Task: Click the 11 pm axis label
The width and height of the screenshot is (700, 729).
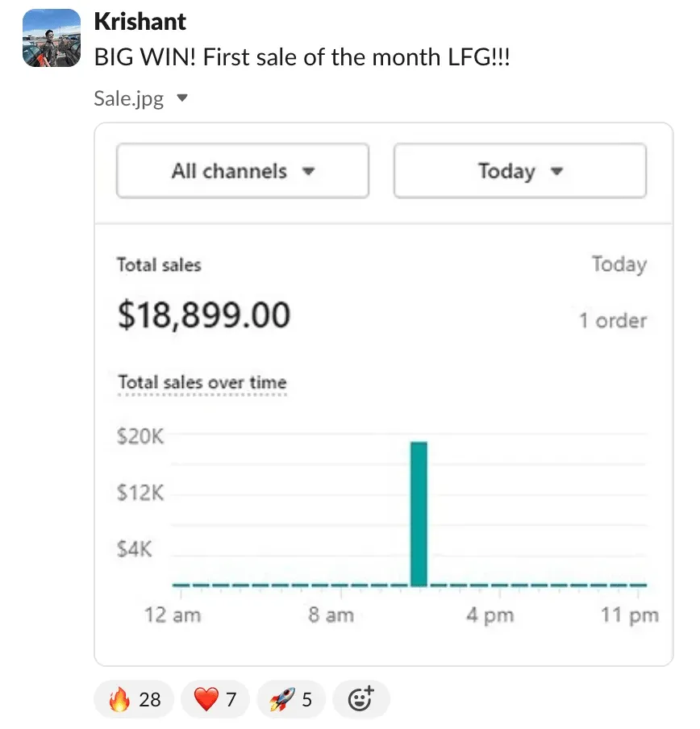Action: coord(630,615)
